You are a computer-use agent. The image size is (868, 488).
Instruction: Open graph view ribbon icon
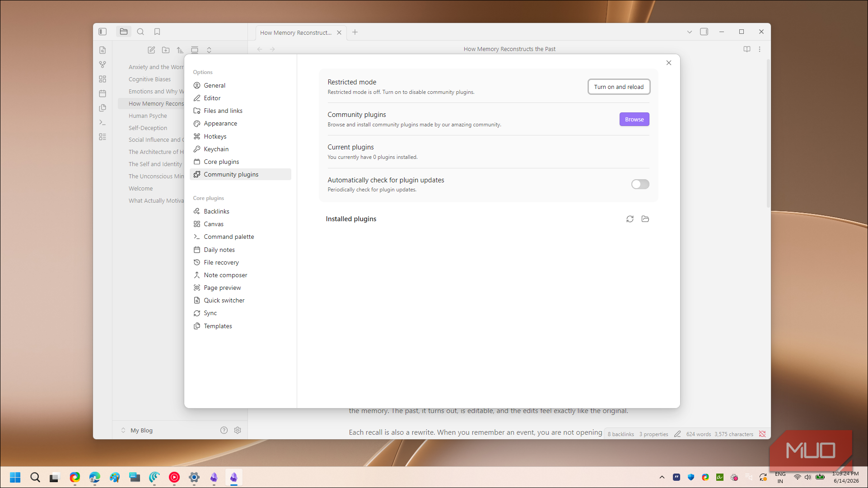point(103,65)
